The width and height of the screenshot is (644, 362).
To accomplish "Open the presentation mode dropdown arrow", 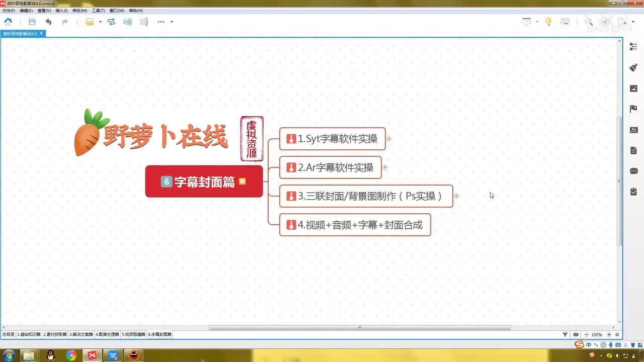I will (x=537, y=22).
